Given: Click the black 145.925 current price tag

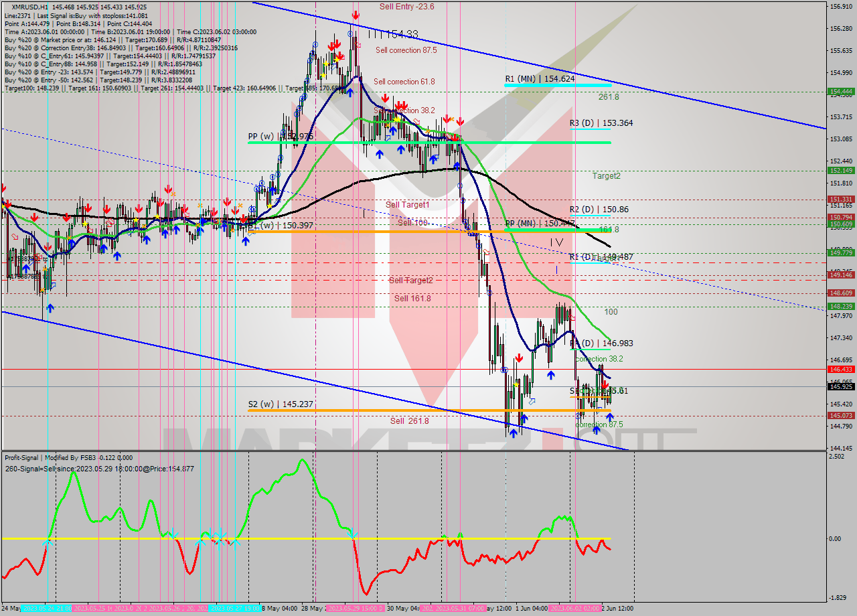Looking at the screenshot, I should pos(840,386).
